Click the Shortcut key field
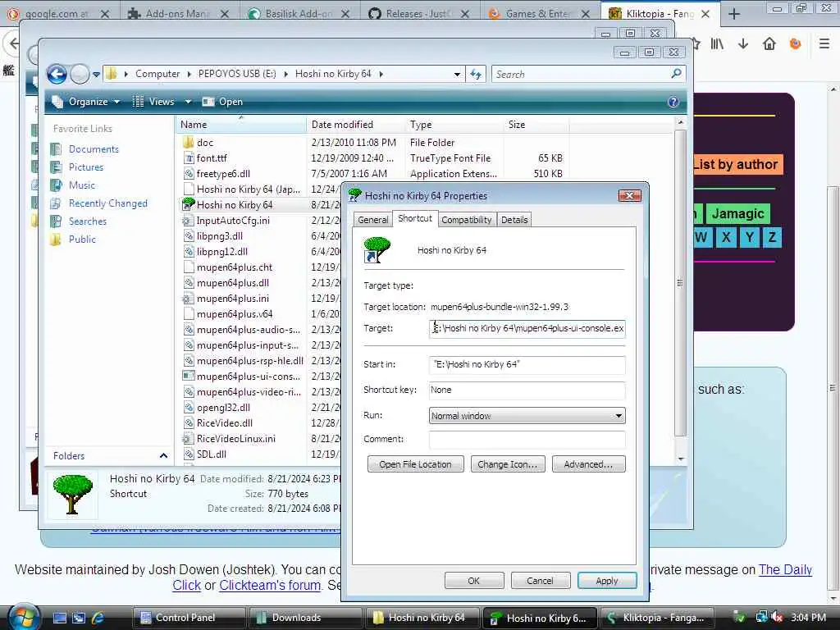Viewport: 840px width, 630px height. [x=527, y=390]
